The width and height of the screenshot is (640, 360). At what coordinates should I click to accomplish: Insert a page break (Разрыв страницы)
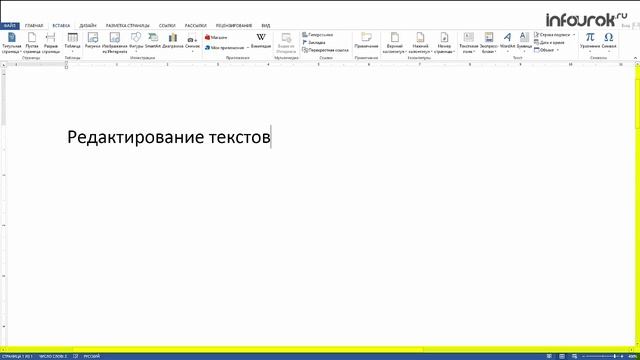pos(51,43)
